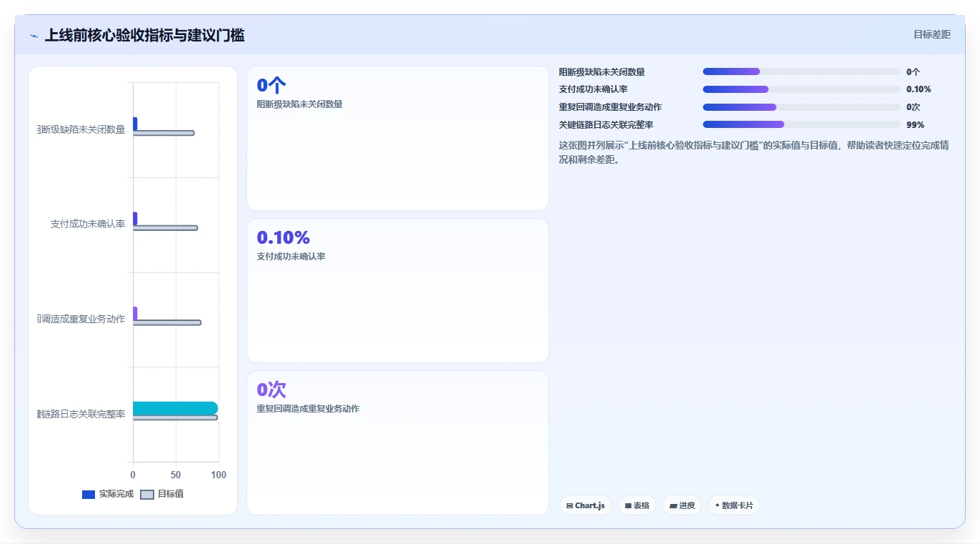Click the cyan actual bar for 关键链路日志关联完整率
This screenshot has width=980, height=544.
tap(175, 408)
